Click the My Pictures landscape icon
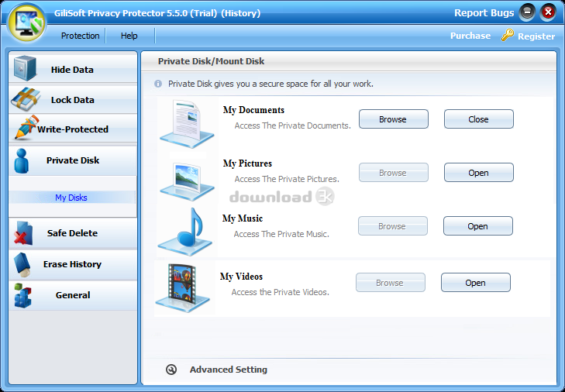This screenshot has height=392, width=565. coord(187,181)
